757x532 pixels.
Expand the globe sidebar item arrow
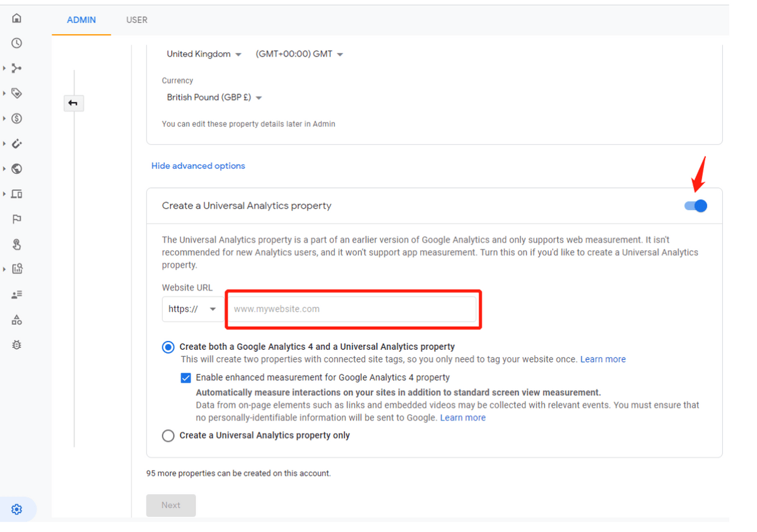pos(4,169)
